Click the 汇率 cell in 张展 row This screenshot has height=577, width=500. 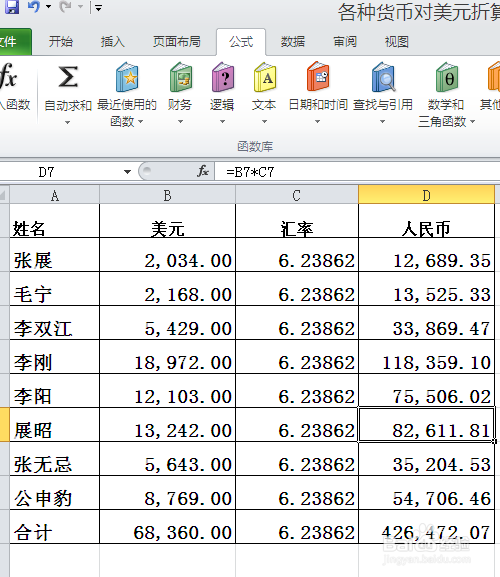[297, 255]
